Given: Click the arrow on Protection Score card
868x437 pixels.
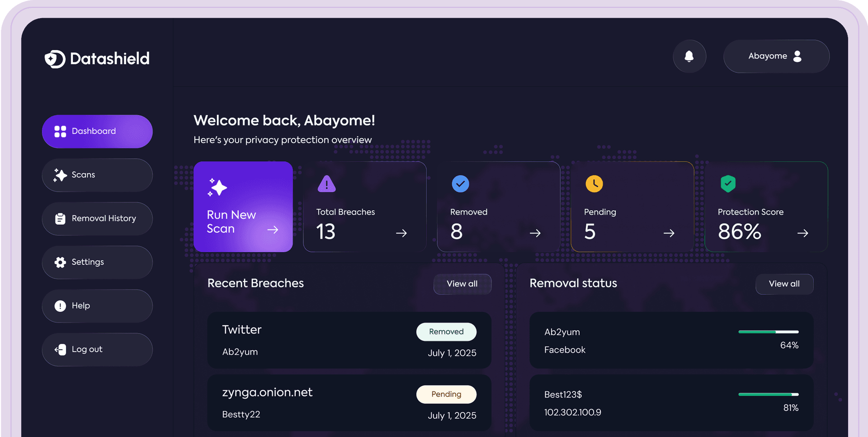Looking at the screenshot, I should click(803, 233).
